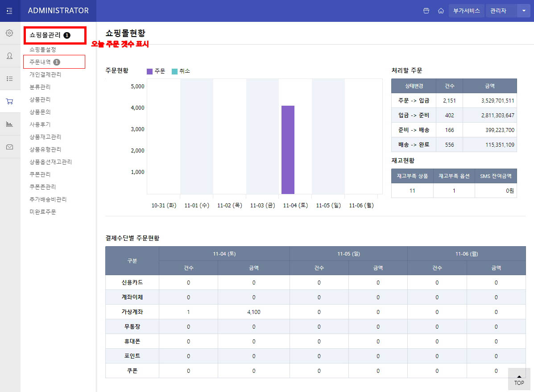Click the TOP scroll-to-top button
This screenshot has height=392, width=534.
click(x=519, y=379)
